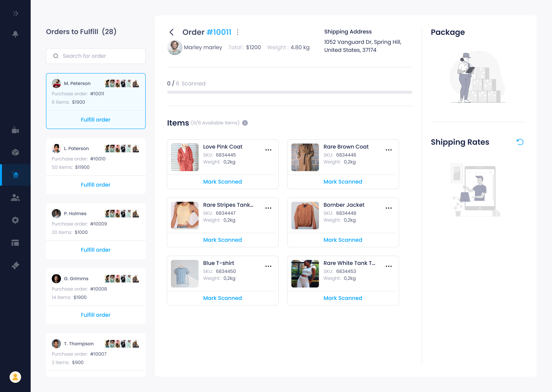Mark the Bomber Jacket as scanned
552x392 pixels.
click(x=343, y=240)
